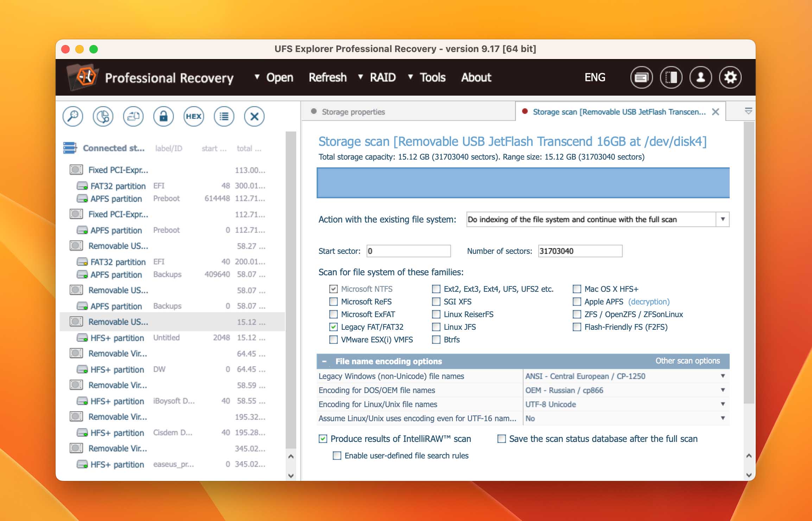Open settings gear icon in header
The image size is (812, 521).
[730, 77]
